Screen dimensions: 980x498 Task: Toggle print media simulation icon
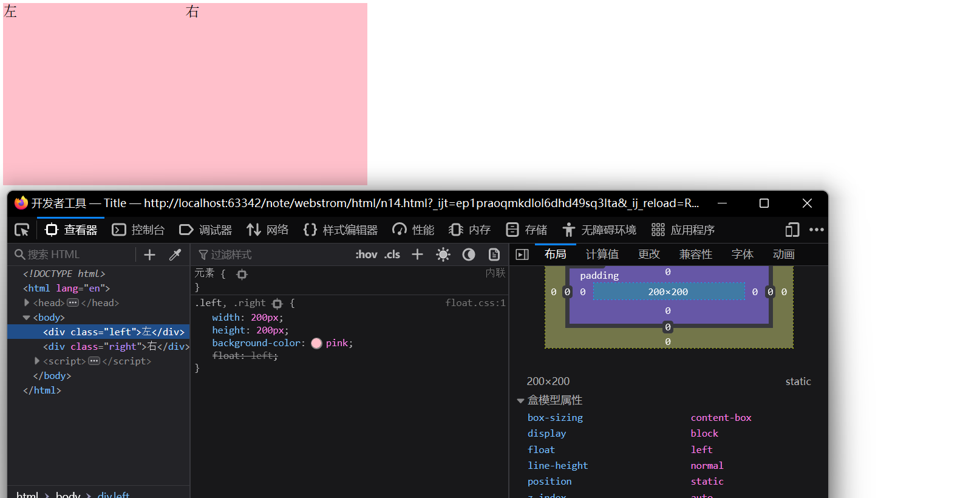pyautogui.click(x=494, y=254)
